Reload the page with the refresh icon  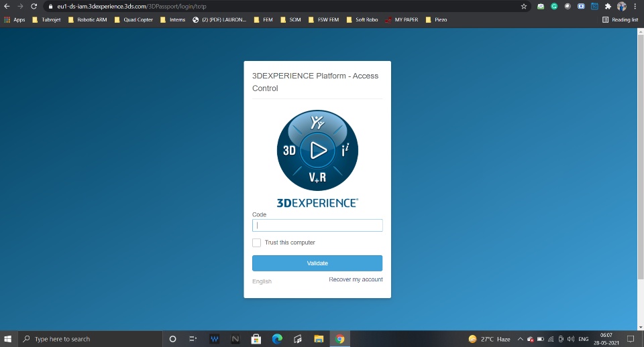(34, 6)
